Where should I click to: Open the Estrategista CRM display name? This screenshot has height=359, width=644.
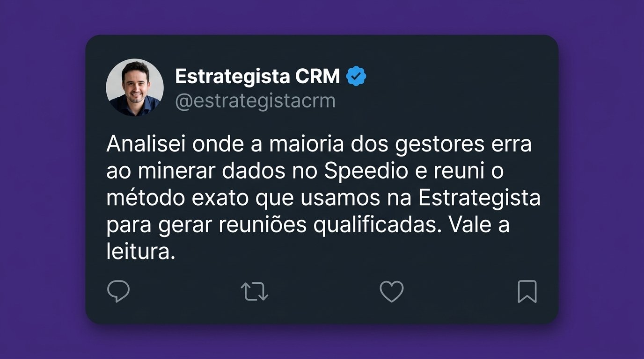tap(257, 77)
